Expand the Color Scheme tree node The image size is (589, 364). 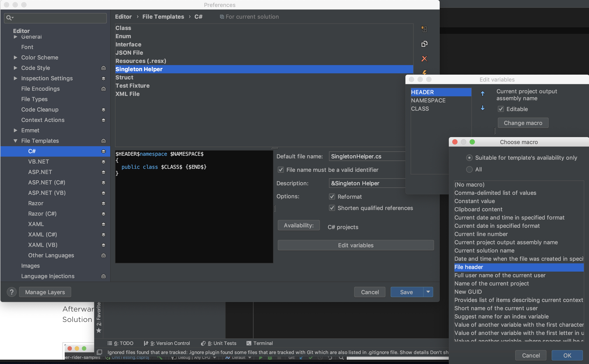(x=15, y=57)
